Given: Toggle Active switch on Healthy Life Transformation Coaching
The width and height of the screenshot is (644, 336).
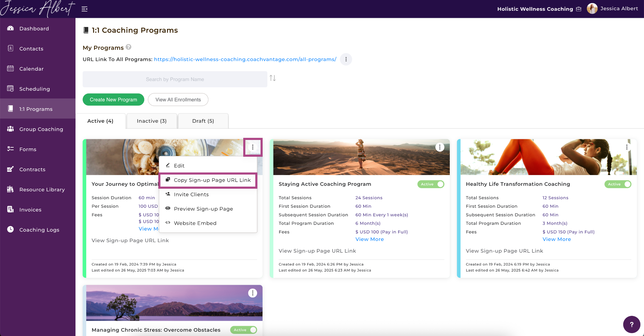Looking at the screenshot, I should 618,184.
